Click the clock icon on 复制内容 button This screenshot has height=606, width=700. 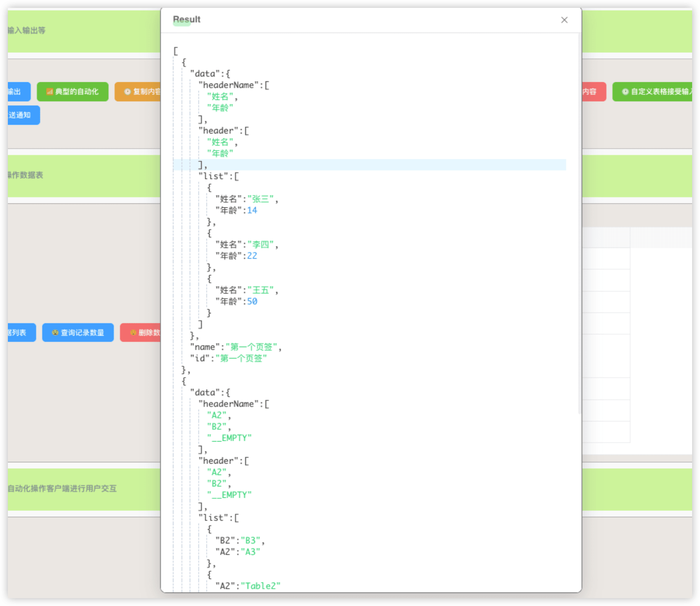(x=127, y=92)
